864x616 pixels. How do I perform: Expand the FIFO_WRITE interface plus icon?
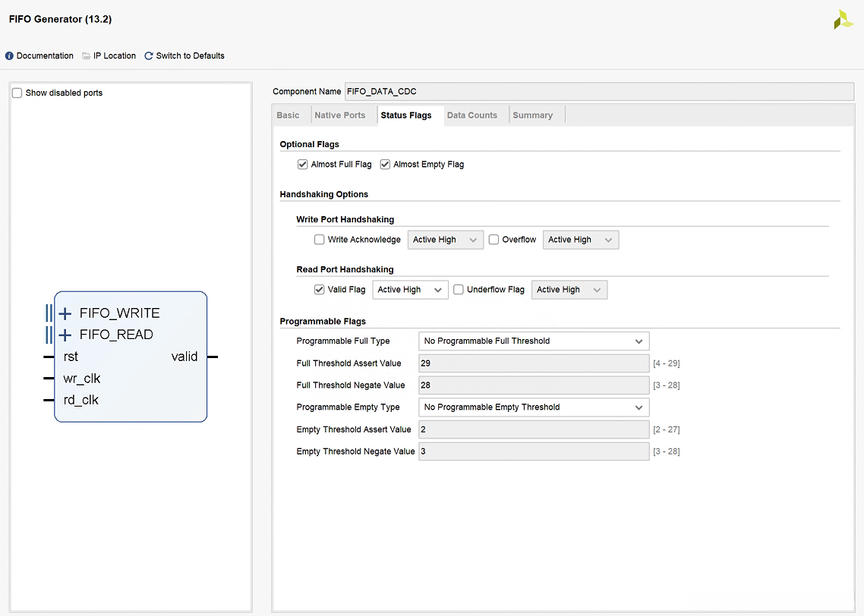65,313
